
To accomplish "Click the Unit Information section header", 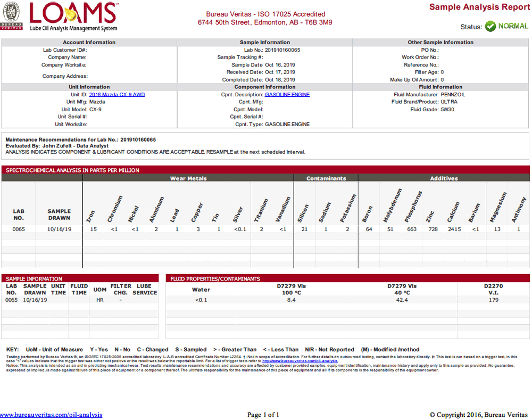I will coord(89,87).
